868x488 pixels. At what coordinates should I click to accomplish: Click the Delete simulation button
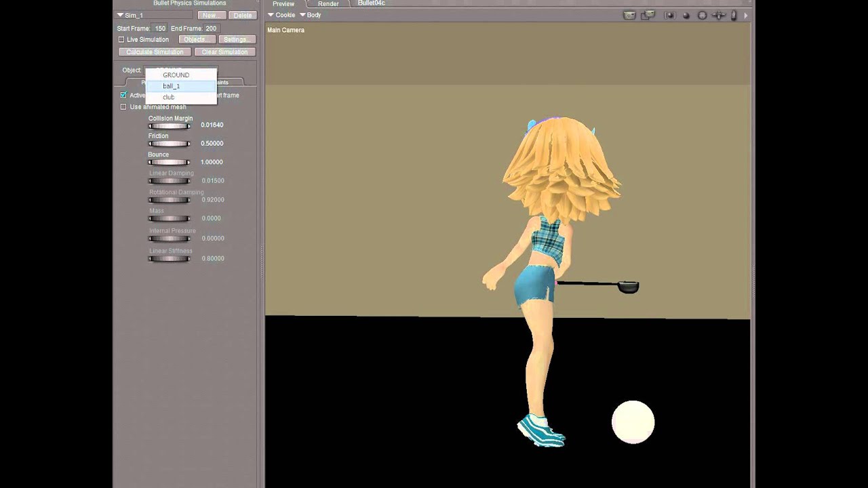[x=242, y=15]
